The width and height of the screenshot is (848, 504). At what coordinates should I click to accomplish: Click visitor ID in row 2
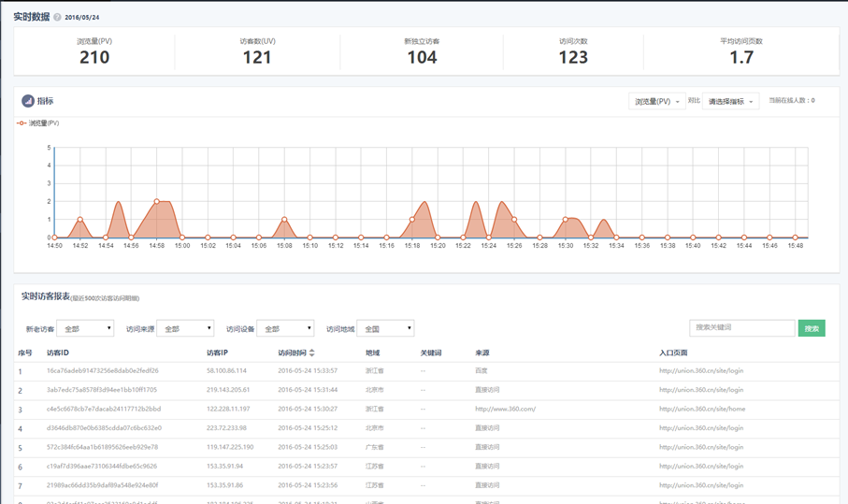[x=101, y=390]
